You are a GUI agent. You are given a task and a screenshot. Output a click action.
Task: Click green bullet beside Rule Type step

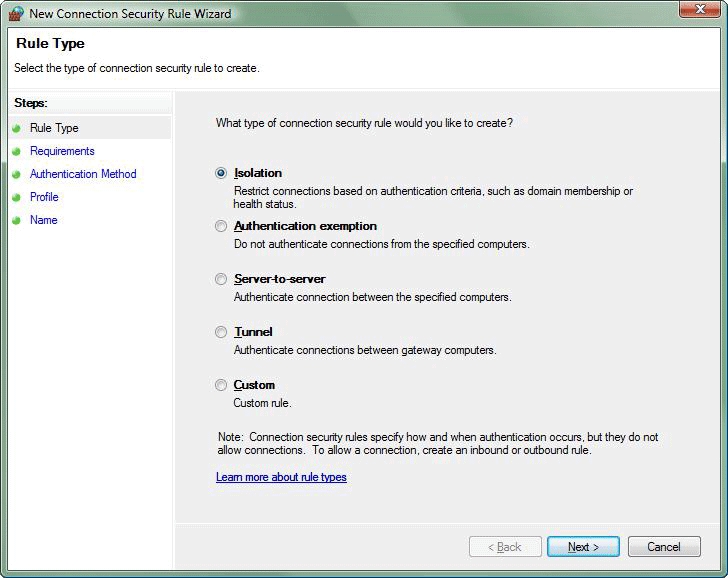pos(17,128)
